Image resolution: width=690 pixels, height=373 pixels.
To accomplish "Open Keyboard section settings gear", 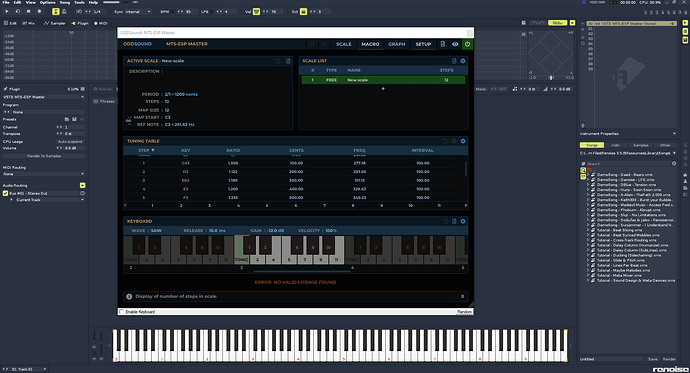I will [x=463, y=221].
